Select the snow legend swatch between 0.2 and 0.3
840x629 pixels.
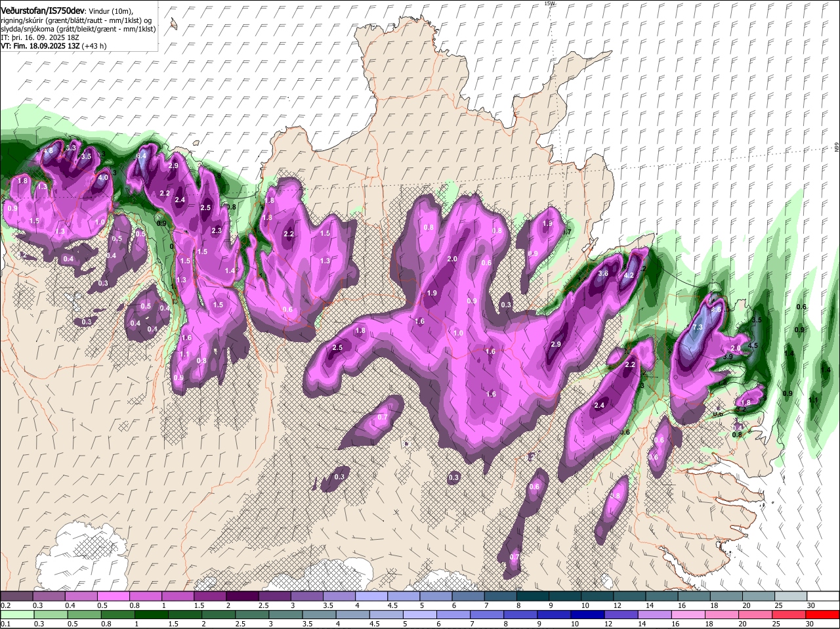[16, 595]
